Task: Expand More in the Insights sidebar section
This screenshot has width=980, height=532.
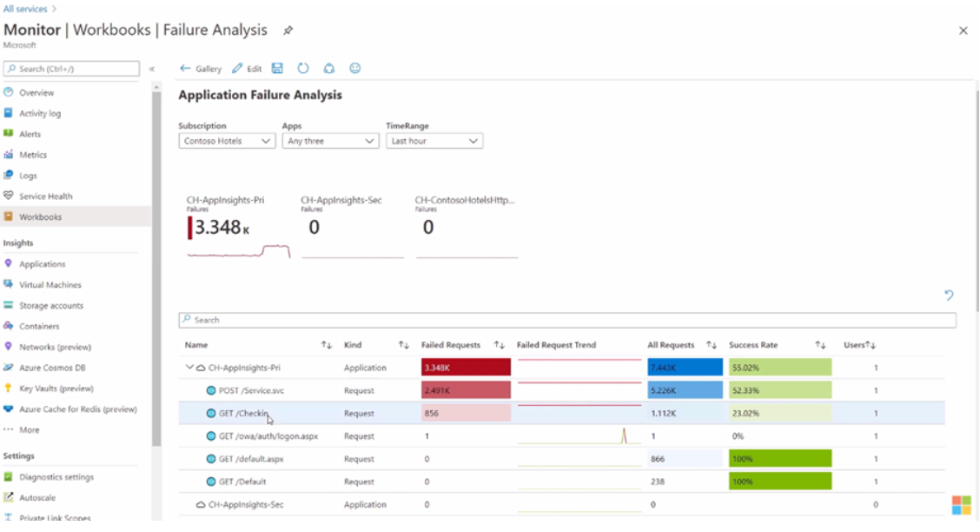Action: 29,430
